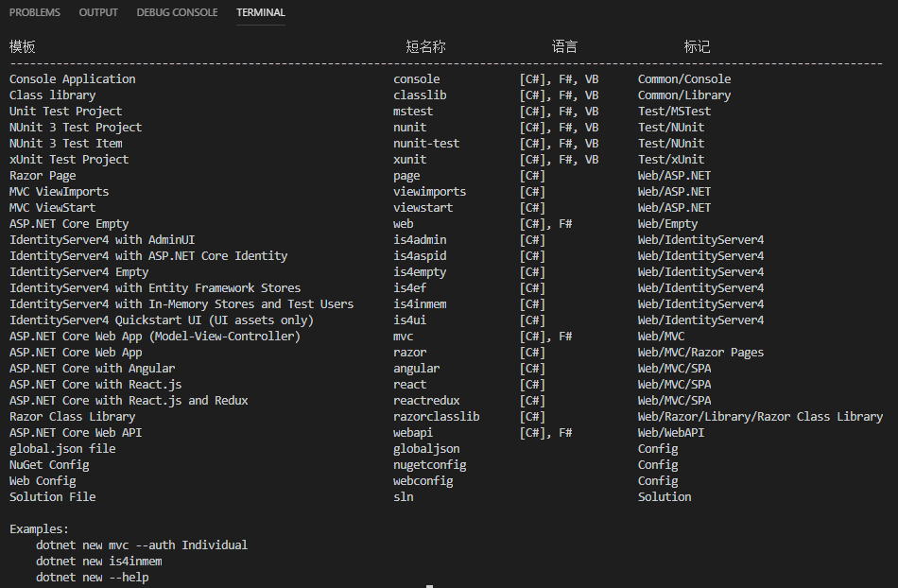The height and width of the screenshot is (588, 898).
Task: Click the 'classlib' short name
Action: coord(420,95)
